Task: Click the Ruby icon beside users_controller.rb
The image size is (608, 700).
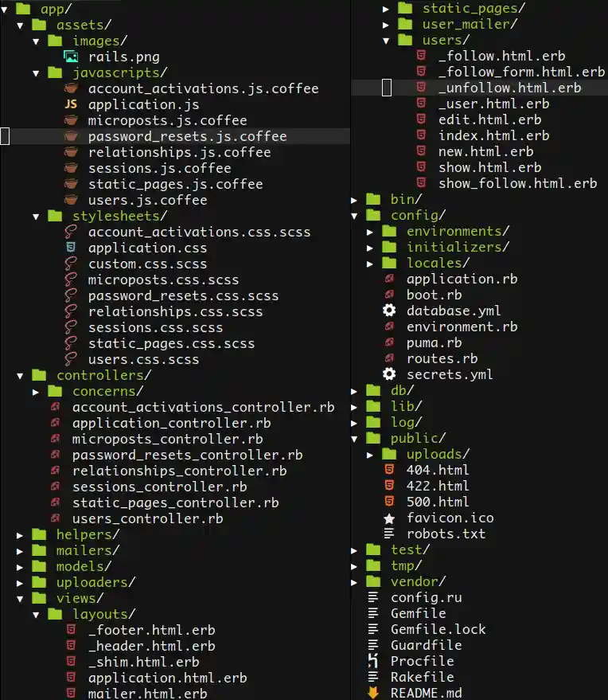Action: [x=56, y=518]
